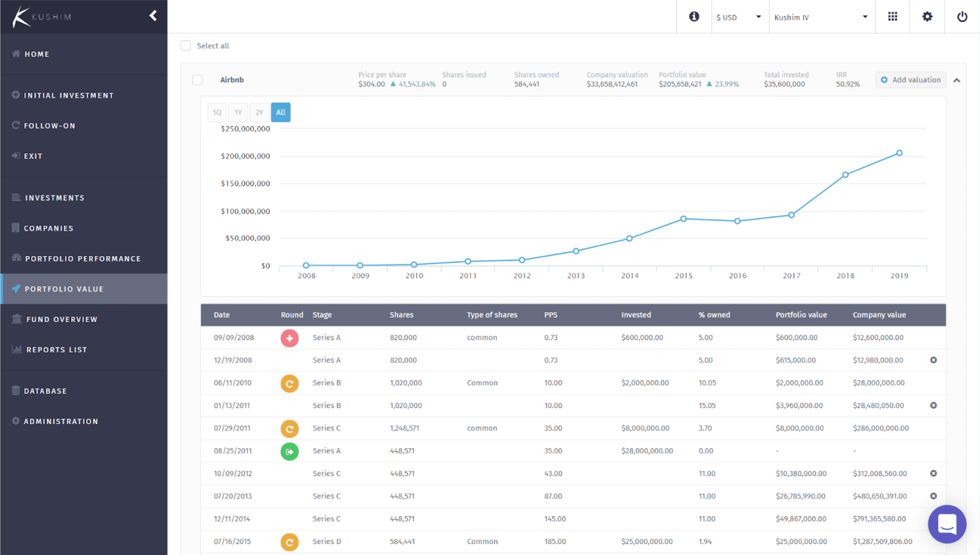This screenshot has height=555, width=980.
Task: Tick the Select all checkbox
Action: click(185, 45)
